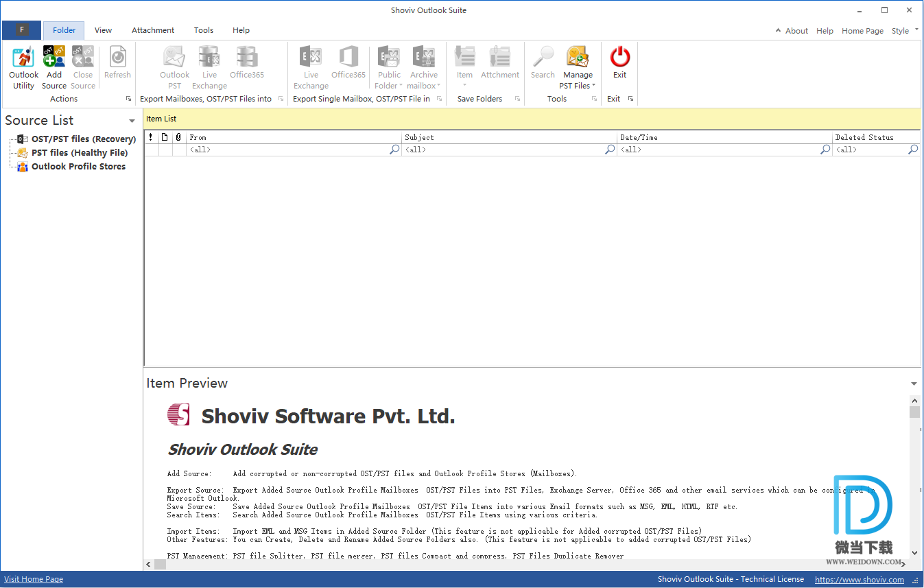Click the Date/Time filter search icon
The image size is (924, 588).
click(x=825, y=150)
